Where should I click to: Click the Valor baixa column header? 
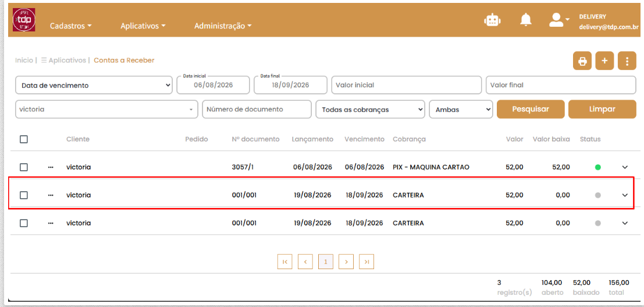[551, 139]
